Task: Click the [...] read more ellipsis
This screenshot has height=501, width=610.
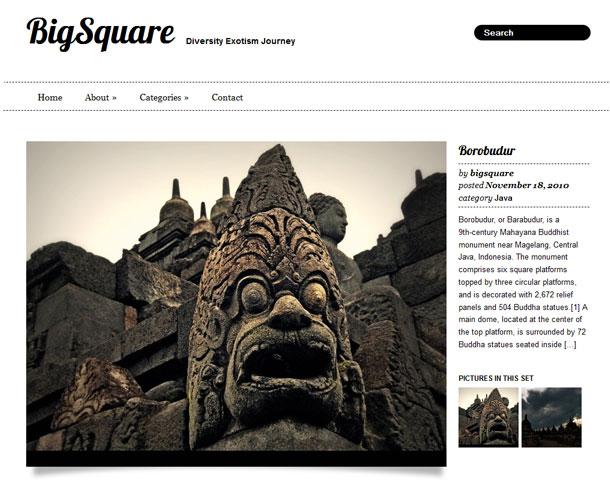Action: [570, 345]
